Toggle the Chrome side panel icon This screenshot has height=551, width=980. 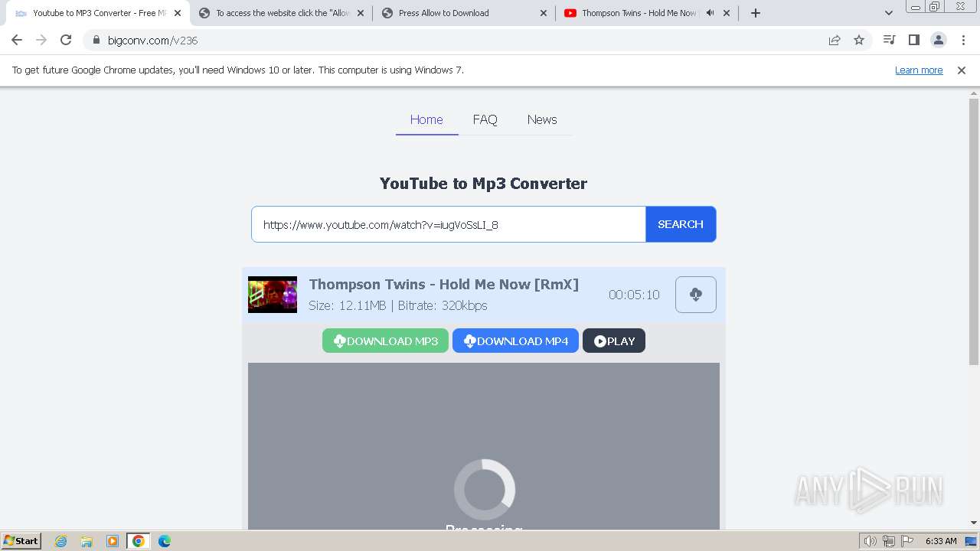tap(913, 40)
